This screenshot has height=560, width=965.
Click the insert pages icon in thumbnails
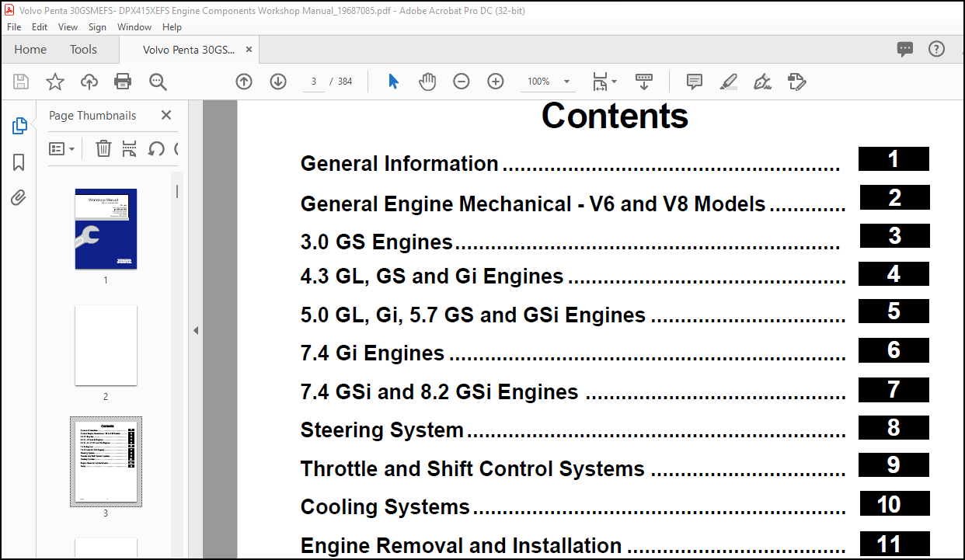pos(130,148)
